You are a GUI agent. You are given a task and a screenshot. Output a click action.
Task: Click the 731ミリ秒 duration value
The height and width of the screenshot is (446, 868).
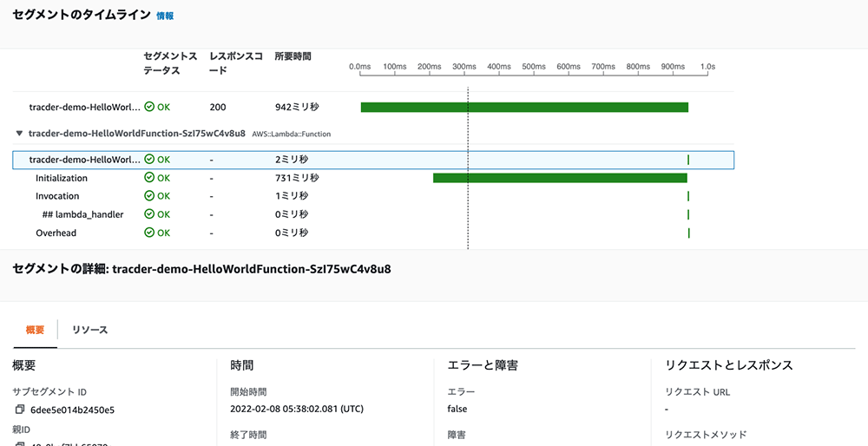[x=297, y=178]
